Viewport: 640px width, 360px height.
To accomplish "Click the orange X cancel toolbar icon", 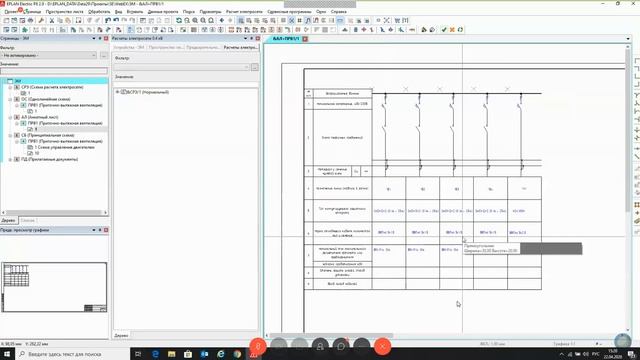I will 452,30.
